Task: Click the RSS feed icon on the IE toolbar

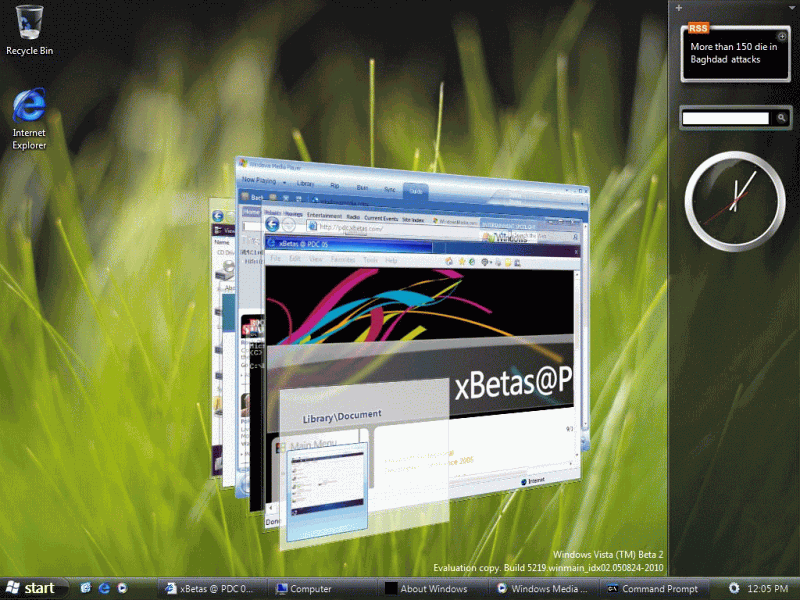Action: pyautogui.click(x=447, y=262)
